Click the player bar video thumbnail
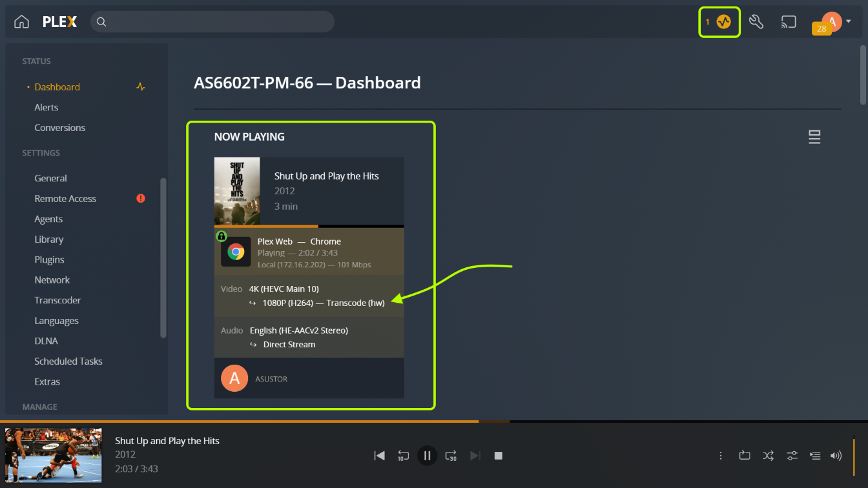The height and width of the screenshot is (488, 868). pyautogui.click(x=54, y=456)
